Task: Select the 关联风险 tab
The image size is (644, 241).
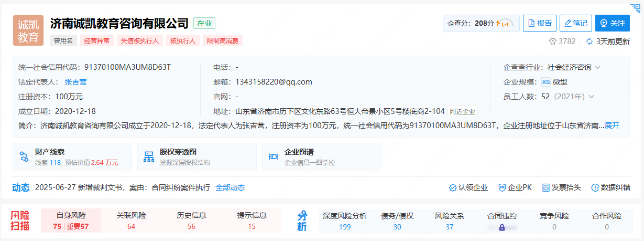Action: point(131,221)
